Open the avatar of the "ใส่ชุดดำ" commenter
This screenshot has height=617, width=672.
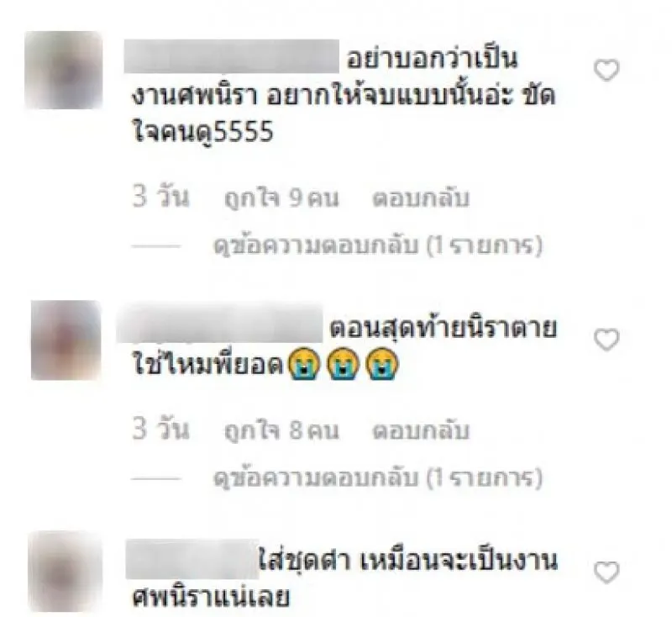(x=66, y=571)
